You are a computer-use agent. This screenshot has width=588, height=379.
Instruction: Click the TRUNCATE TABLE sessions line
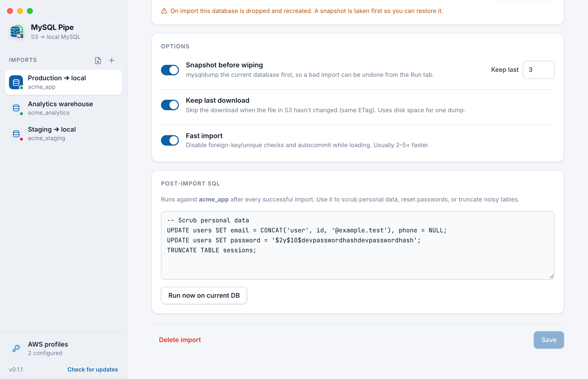pyautogui.click(x=212, y=250)
